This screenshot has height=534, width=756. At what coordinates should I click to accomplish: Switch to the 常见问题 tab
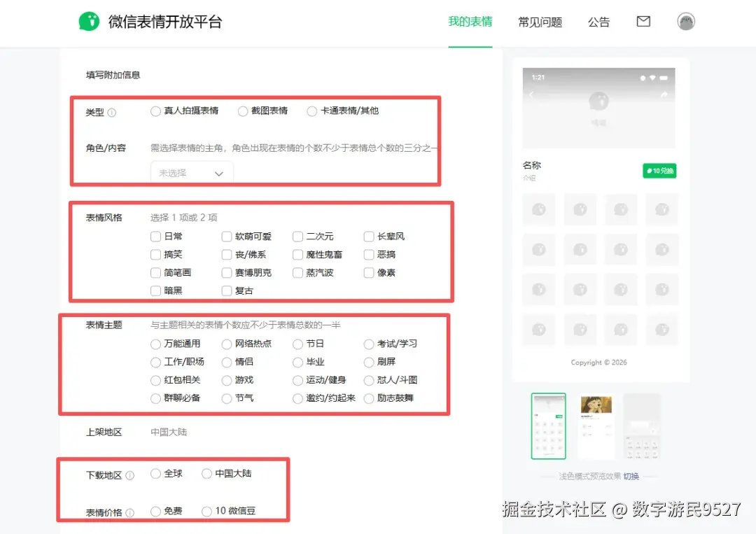(x=540, y=22)
